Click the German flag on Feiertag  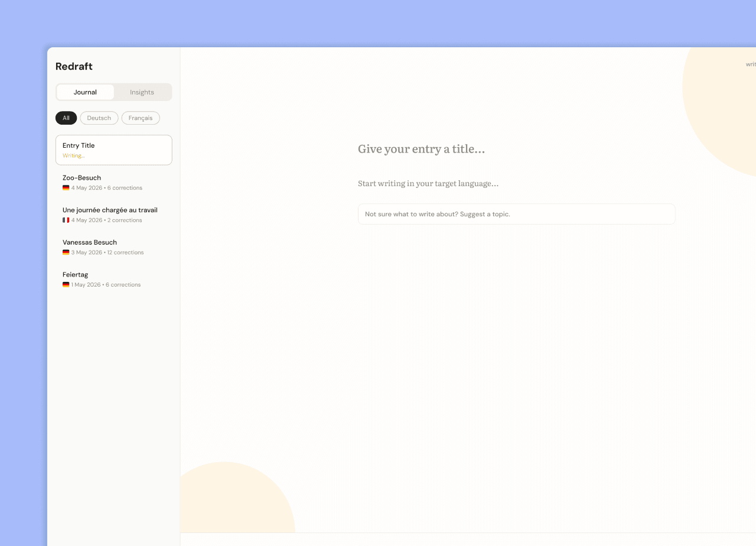tap(66, 285)
